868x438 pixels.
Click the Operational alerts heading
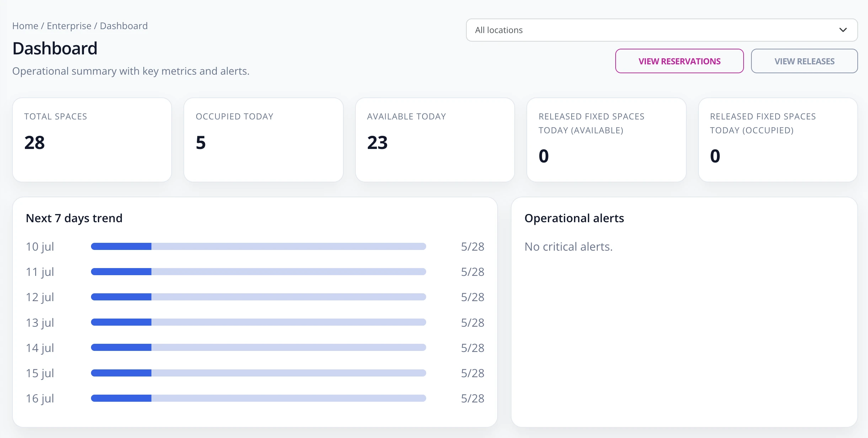coord(574,218)
